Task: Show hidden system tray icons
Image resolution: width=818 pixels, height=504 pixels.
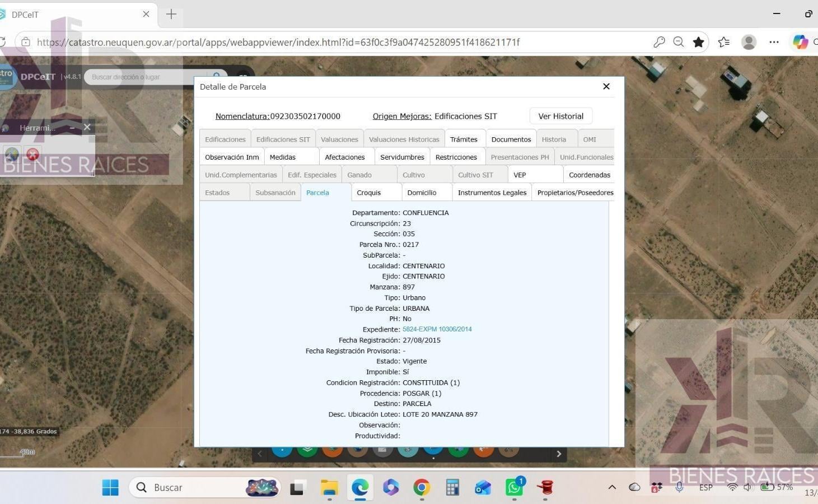Action: click(612, 487)
